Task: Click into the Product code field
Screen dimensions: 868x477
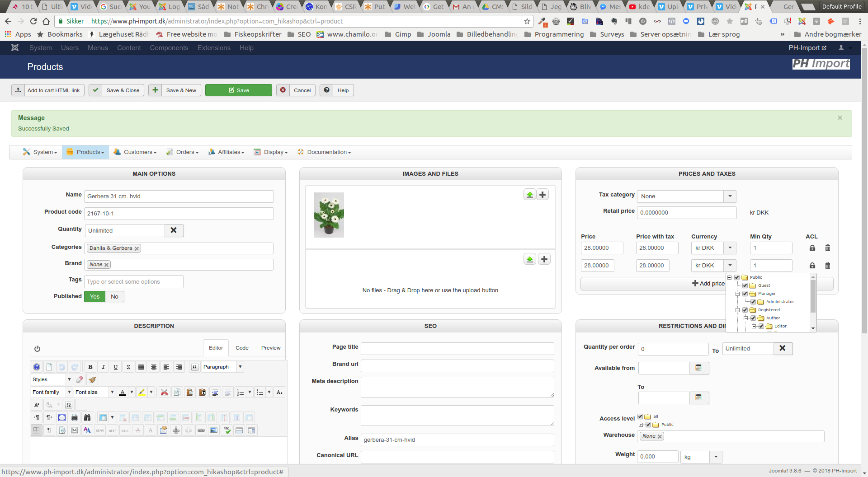Action: click(x=179, y=214)
